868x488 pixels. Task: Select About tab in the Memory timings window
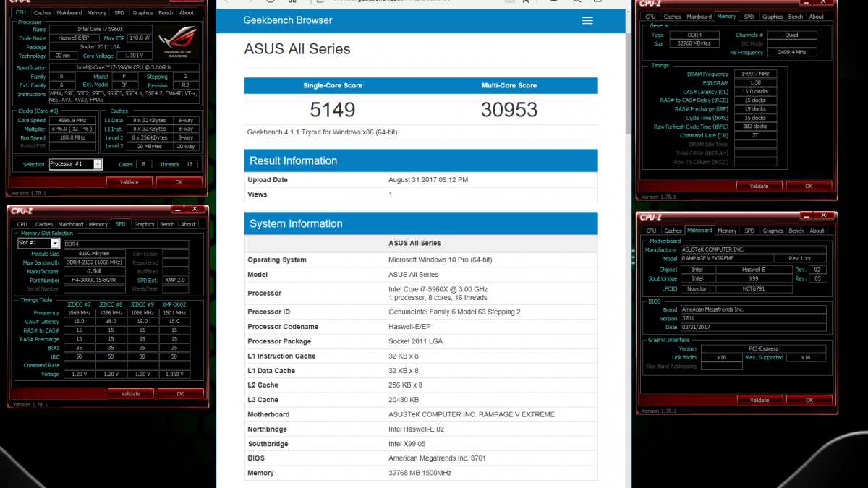[817, 17]
